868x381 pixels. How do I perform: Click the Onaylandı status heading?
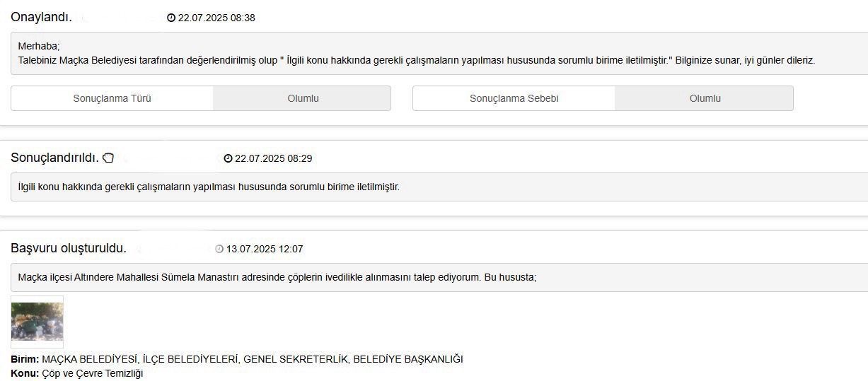(x=41, y=17)
